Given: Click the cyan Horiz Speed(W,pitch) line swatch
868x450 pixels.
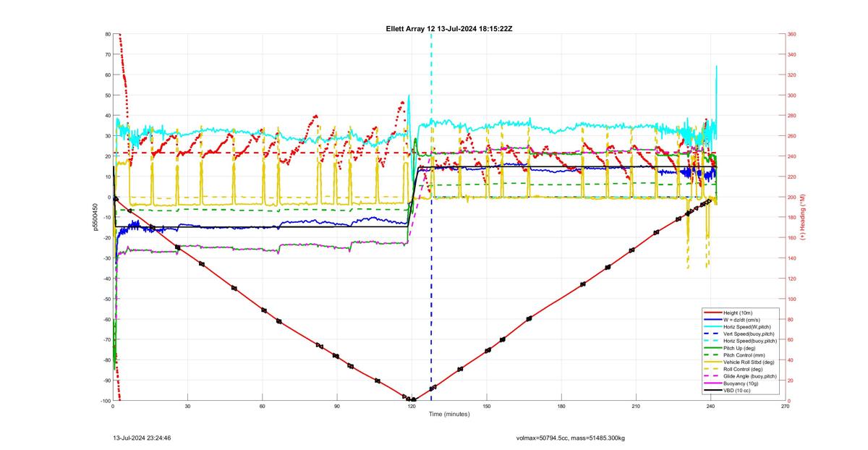Looking at the screenshot, I should [x=713, y=327].
